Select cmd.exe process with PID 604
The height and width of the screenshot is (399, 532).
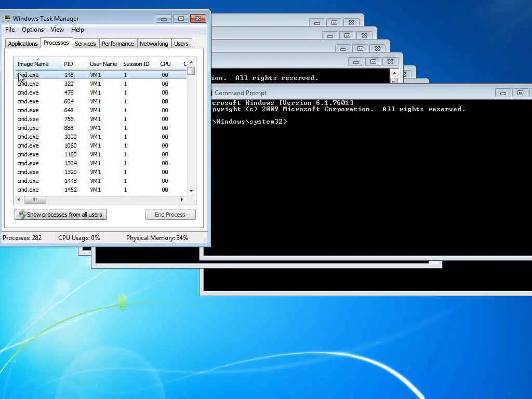coord(101,101)
